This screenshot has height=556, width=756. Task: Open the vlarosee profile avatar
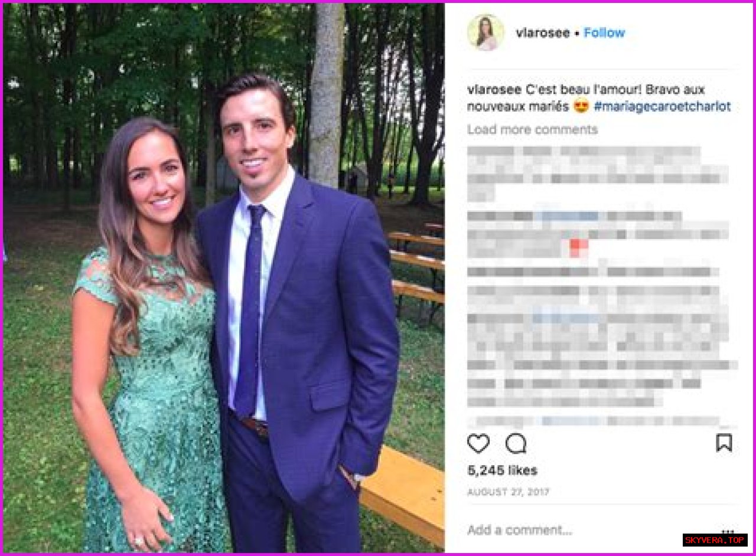pos(485,32)
